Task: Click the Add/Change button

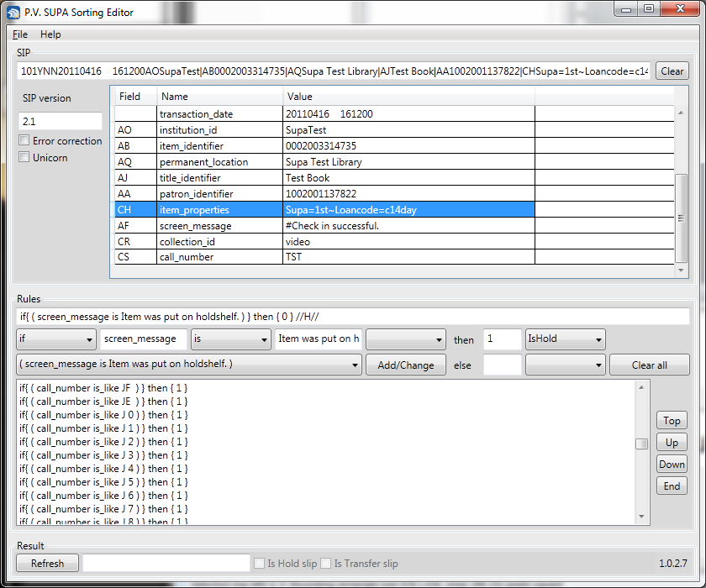Action: [x=406, y=365]
